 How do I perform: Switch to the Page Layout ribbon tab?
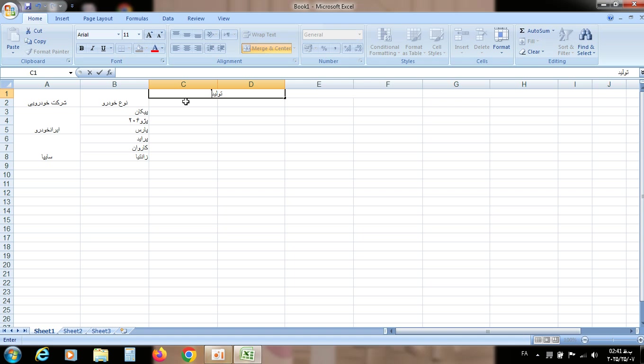tap(98, 18)
